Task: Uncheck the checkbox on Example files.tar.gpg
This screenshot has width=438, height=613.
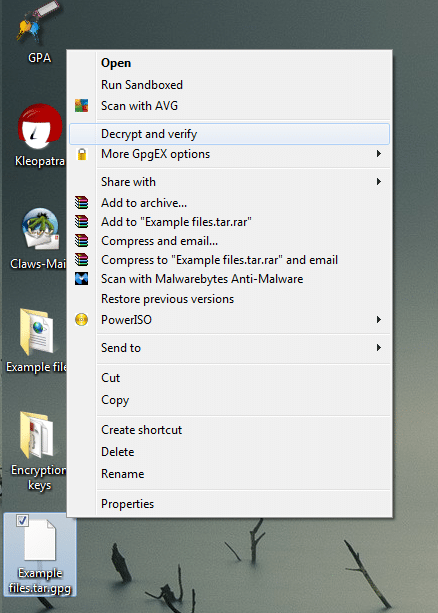Action: click(x=22, y=520)
